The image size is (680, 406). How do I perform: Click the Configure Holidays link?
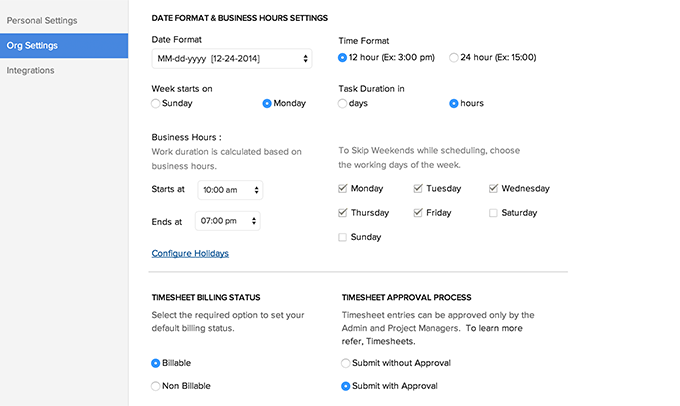click(x=190, y=253)
